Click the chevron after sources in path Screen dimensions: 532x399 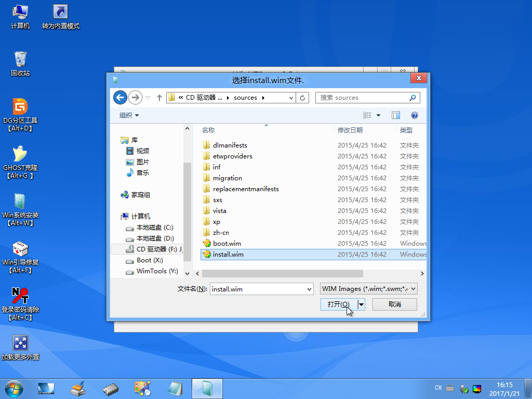tap(263, 98)
